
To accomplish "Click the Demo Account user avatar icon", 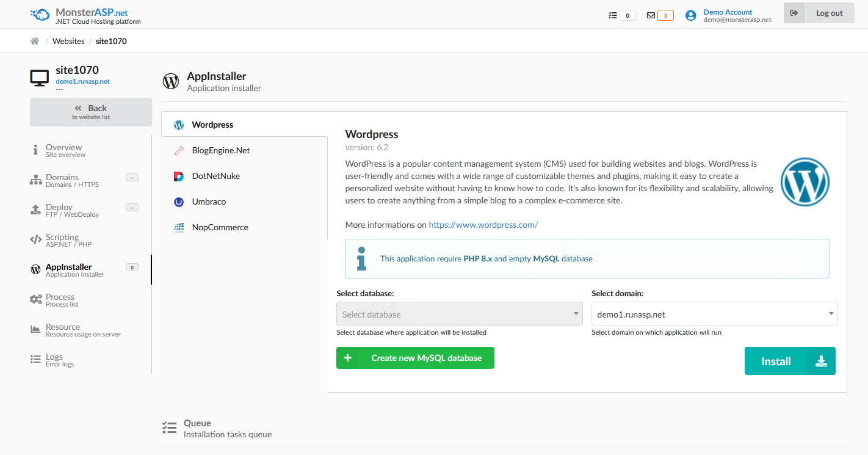I will tap(690, 15).
